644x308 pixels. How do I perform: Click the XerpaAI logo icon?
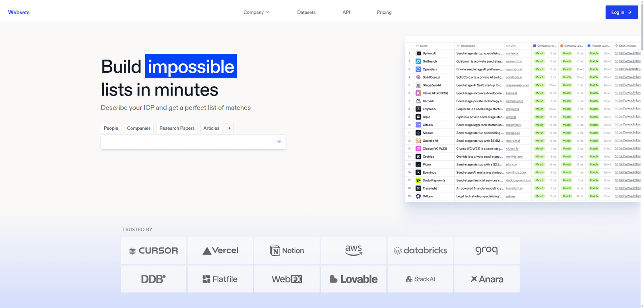418,101
